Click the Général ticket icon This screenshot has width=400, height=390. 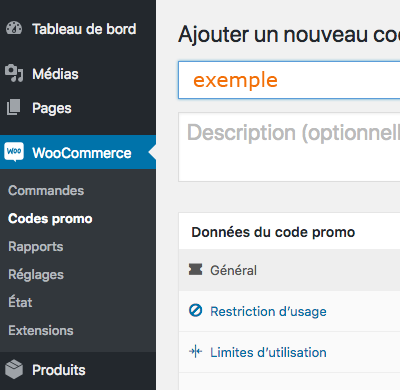pos(195,269)
